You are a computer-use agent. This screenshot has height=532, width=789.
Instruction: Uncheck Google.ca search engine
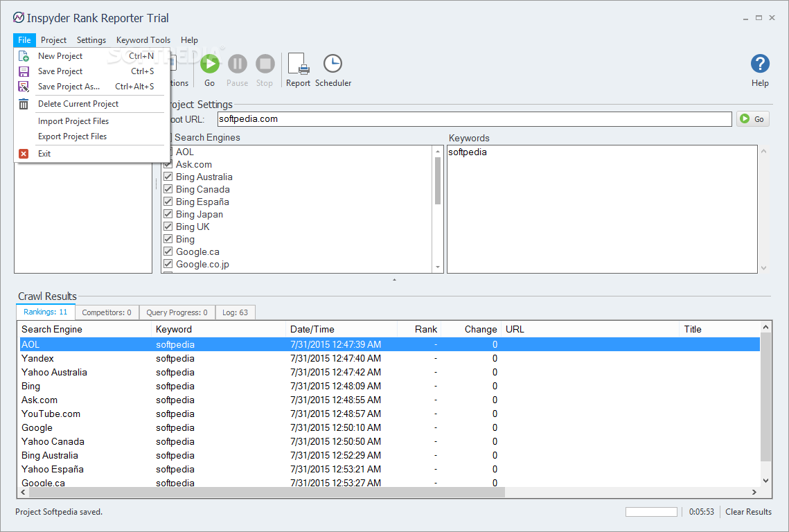[168, 251]
